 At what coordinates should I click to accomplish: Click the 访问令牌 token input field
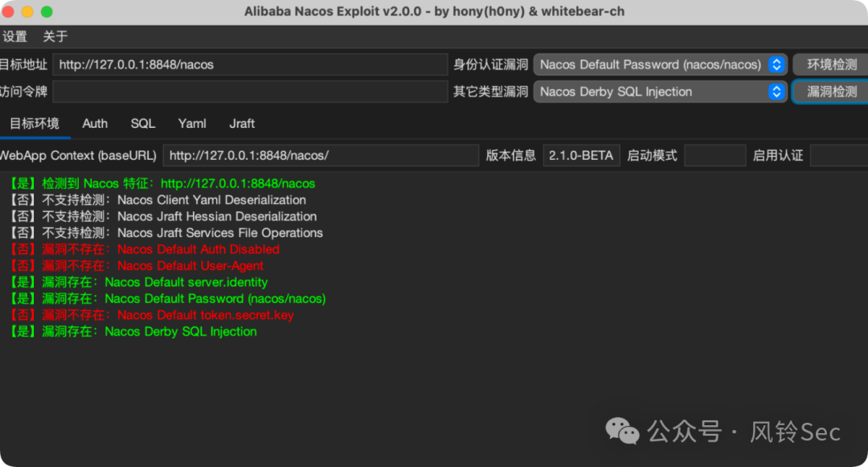click(250, 92)
